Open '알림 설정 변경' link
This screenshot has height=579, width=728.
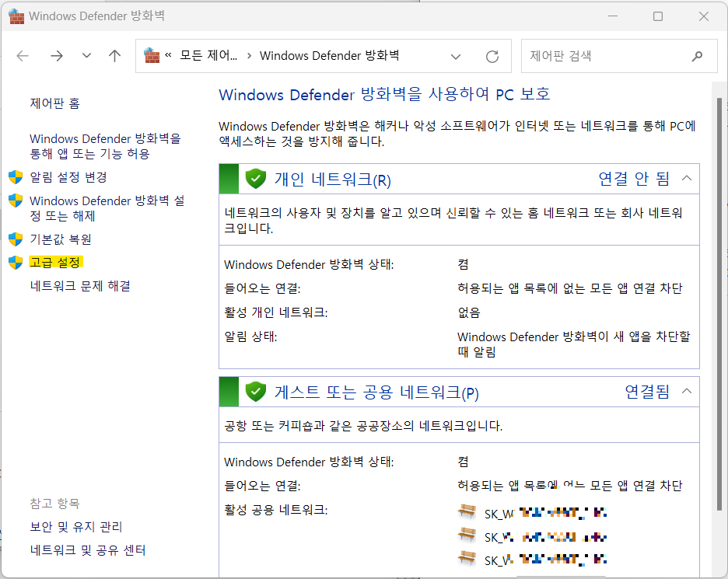[68, 177]
